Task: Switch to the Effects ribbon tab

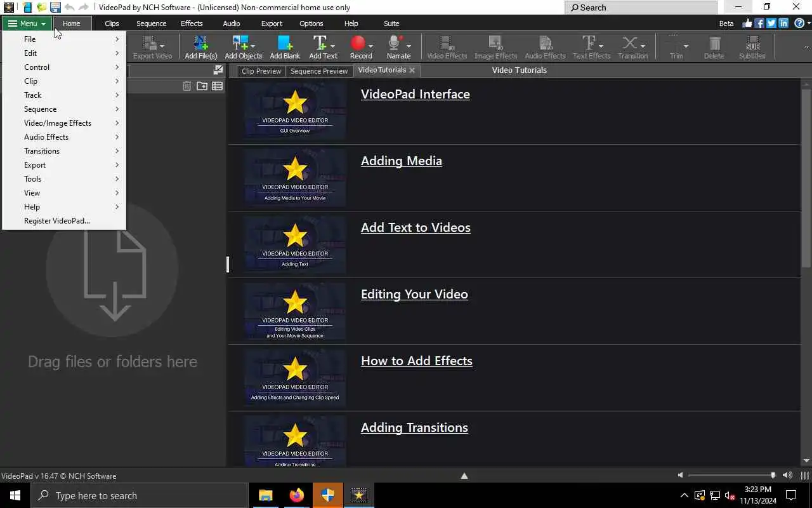Action: click(192, 23)
